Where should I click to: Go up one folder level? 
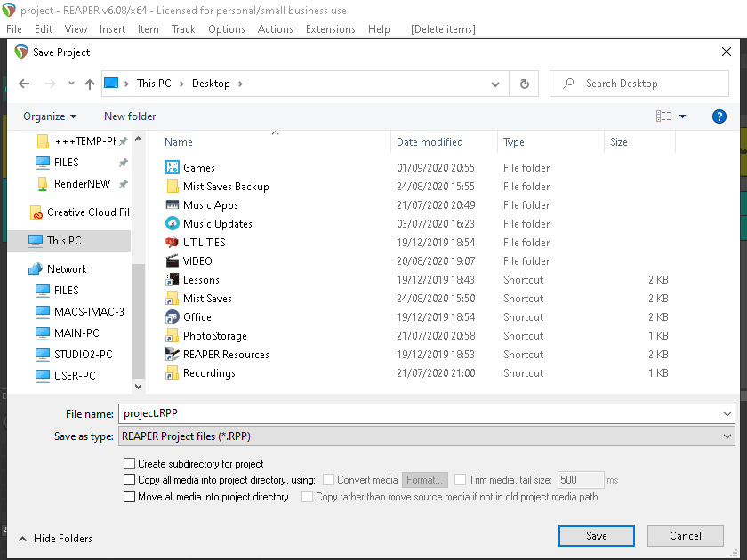click(90, 84)
